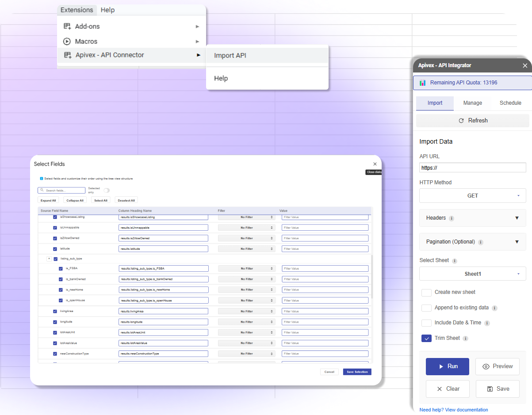Close the Apivex API Integrator sidebar
532x415 pixels.
coord(525,65)
